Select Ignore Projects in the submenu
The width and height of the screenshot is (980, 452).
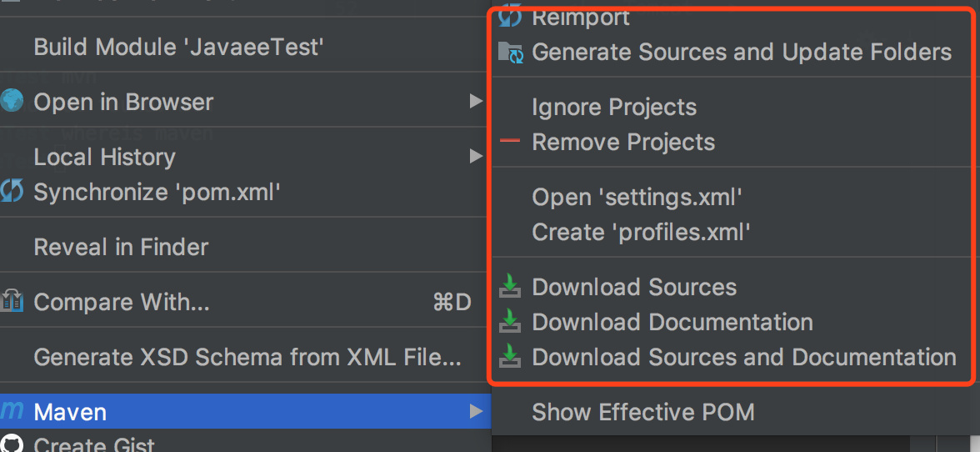614,107
